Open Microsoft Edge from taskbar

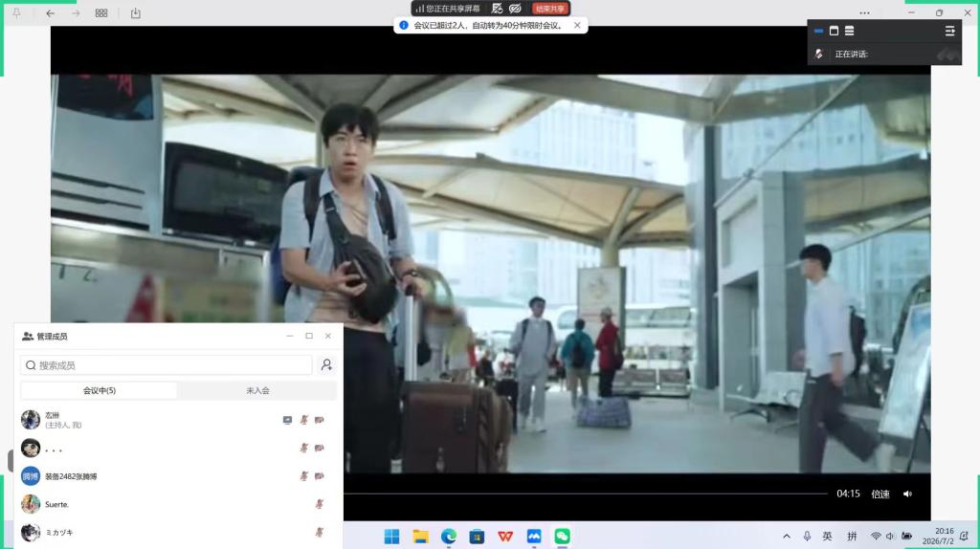(x=449, y=536)
